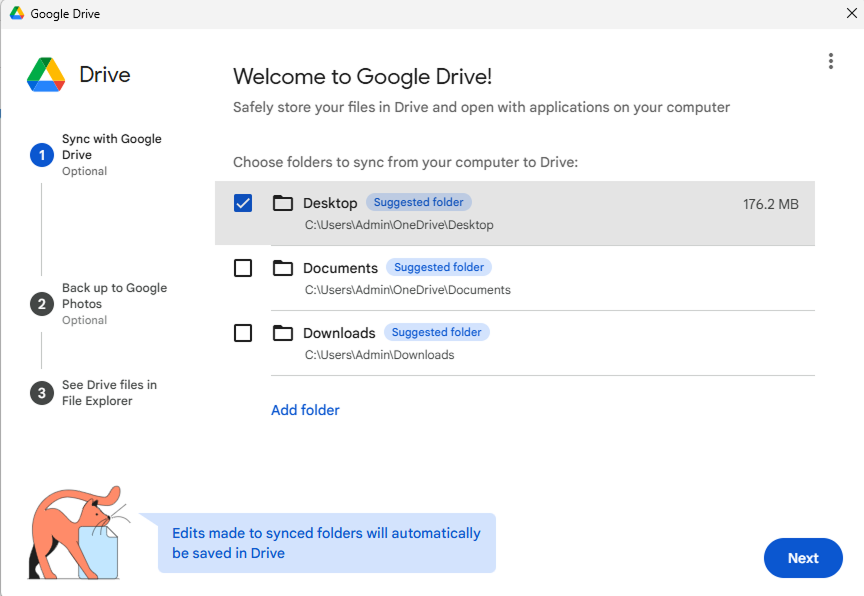Select 'Sync with Google Drive' step
This screenshot has width=864, height=596.
(x=111, y=147)
